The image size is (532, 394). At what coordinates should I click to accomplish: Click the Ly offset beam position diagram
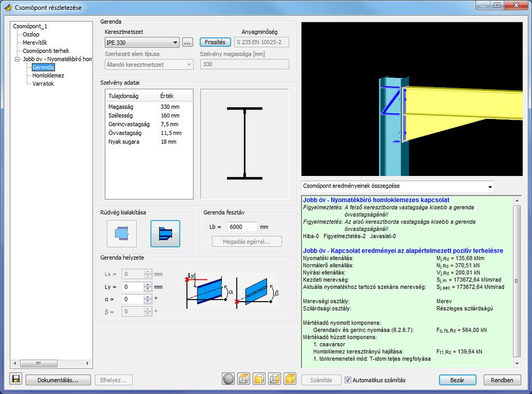(208, 291)
